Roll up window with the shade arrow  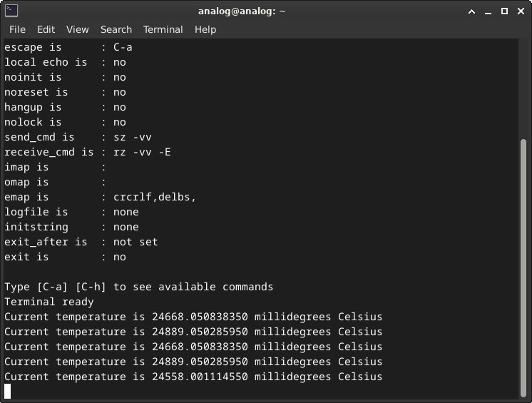(471, 11)
